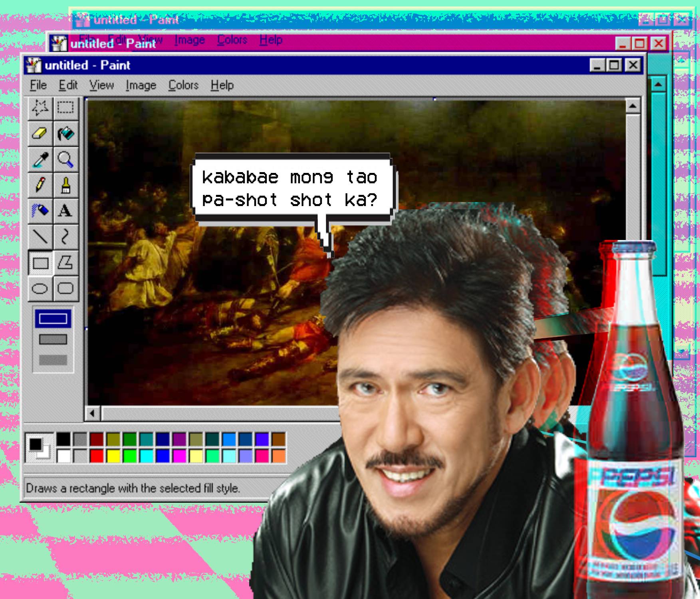The height and width of the screenshot is (599, 700).
Task: Activate the Pick Color eyedropper
Action: 40,160
